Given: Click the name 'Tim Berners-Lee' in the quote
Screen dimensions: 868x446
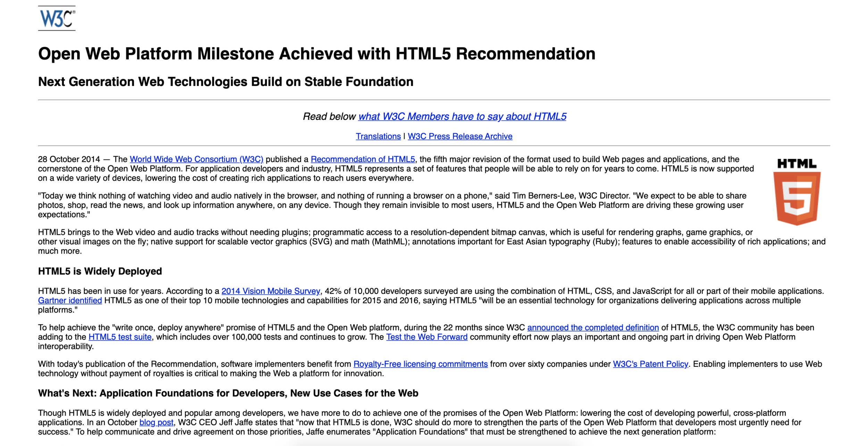Looking at the screenshot, I should coord(543,196).
